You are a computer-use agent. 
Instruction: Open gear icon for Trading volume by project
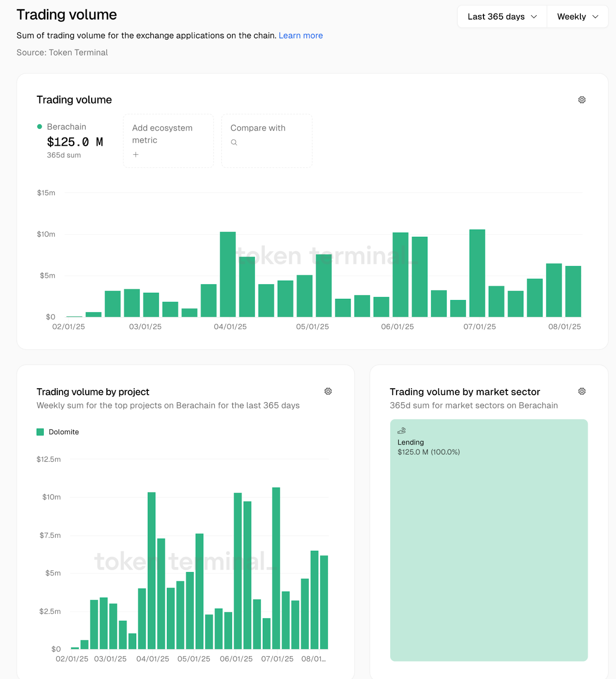[x=328, y=391]
